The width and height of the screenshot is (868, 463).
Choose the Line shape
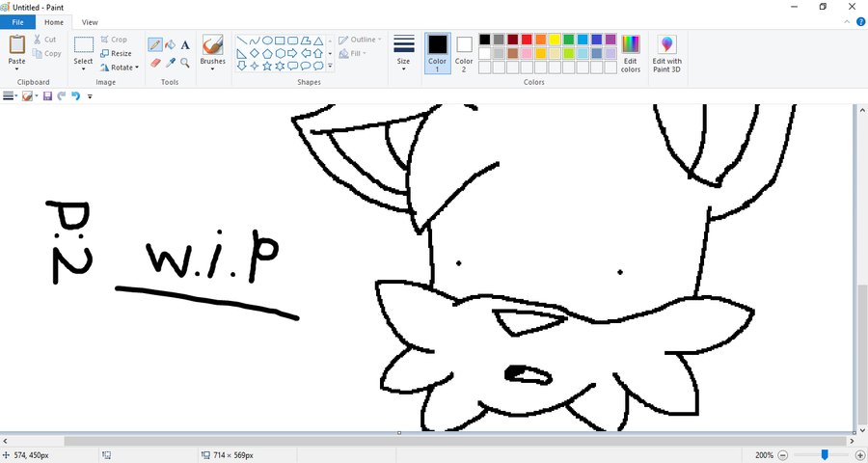pyautogui.click(x=242, y=41)
